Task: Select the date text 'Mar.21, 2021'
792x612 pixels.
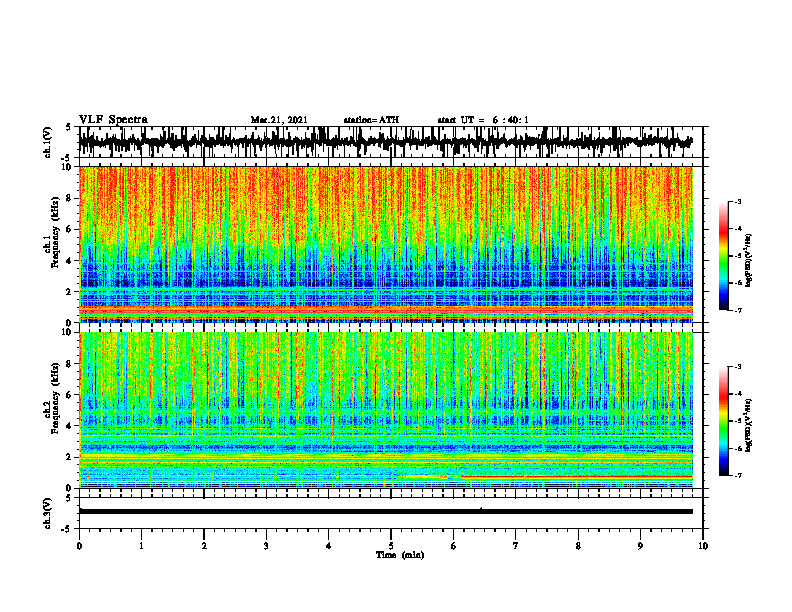Action: [279, 120]
